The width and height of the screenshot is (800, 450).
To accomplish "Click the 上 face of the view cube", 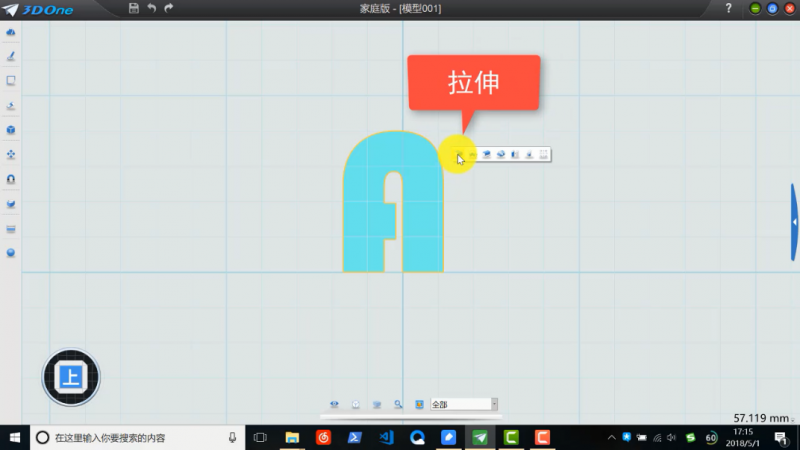I will tap(71, 378).
